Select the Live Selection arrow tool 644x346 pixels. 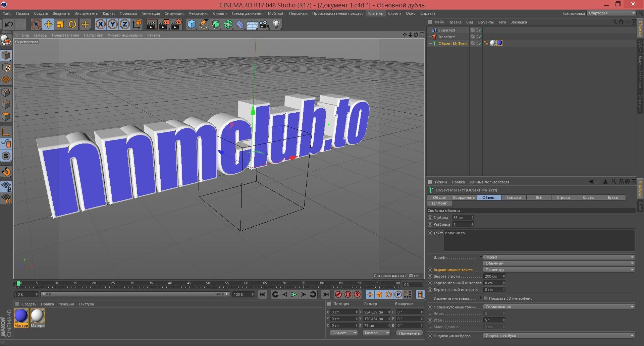click(36, 24)
